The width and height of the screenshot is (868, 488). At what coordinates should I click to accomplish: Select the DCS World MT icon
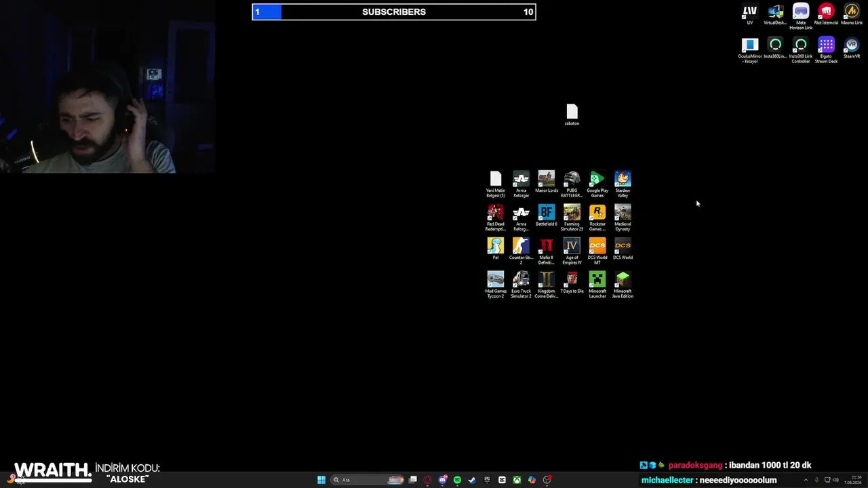[x=597, y=251]
